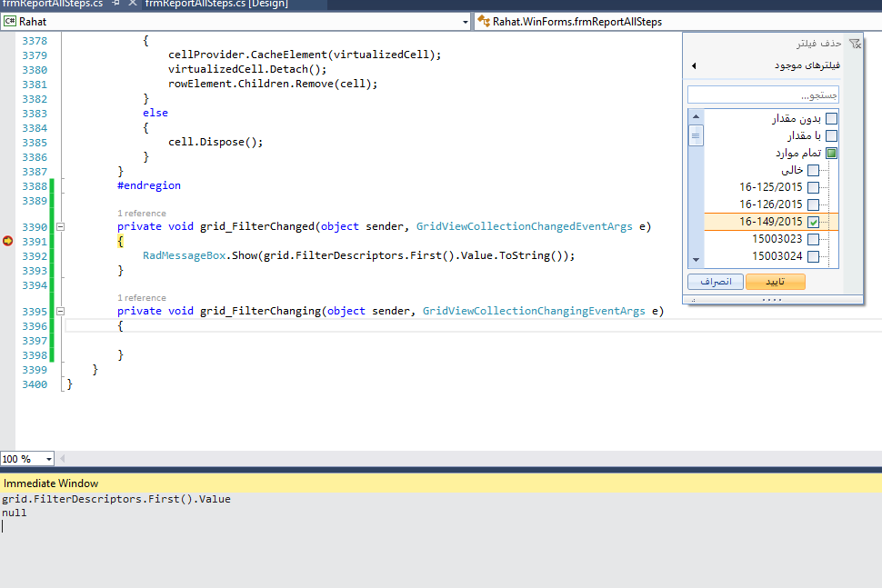Click the #endregion directive on line 3388

point(149,185)
